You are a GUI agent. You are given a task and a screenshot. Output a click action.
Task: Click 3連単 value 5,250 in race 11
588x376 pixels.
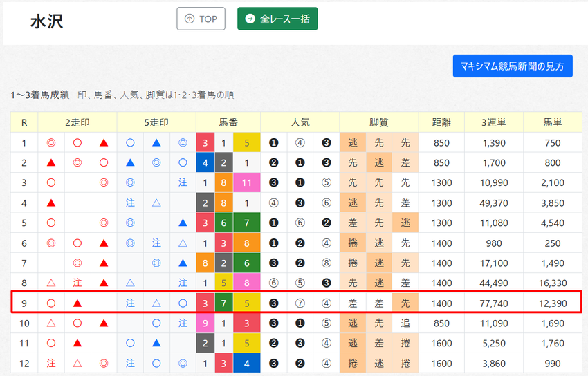click(494, 344)
